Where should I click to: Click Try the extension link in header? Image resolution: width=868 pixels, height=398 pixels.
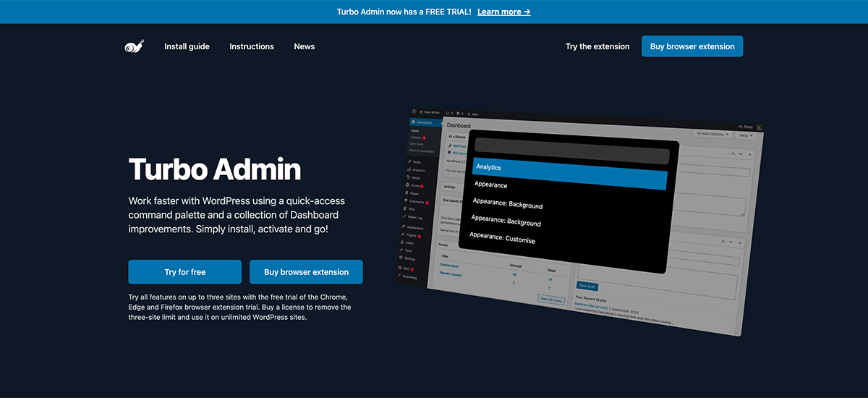(597, 46)
